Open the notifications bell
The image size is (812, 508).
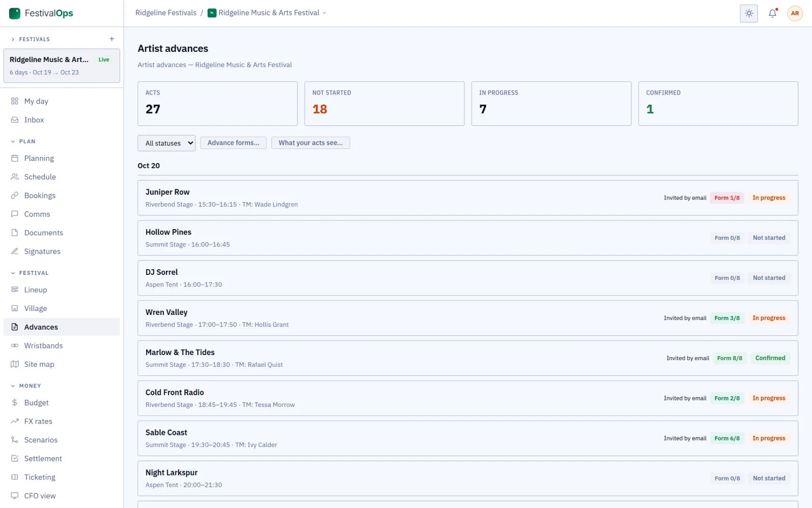click(772, 14)
